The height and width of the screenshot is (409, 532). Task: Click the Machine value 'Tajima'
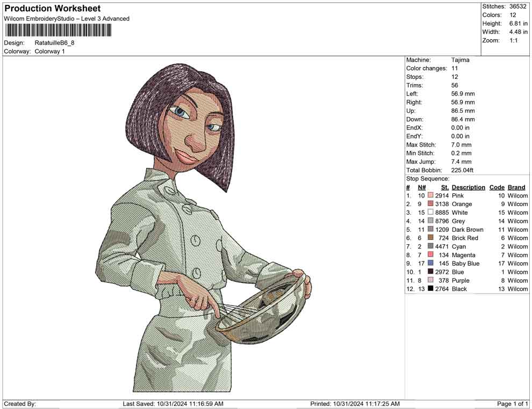pyautogui.click(x=460, y=60)
